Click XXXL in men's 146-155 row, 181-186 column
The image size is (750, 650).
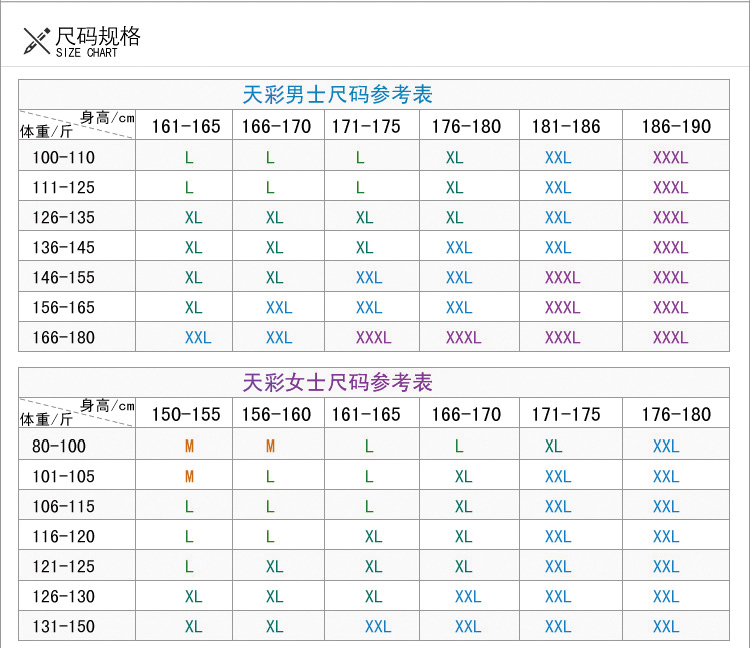click(x=562, y=277)
